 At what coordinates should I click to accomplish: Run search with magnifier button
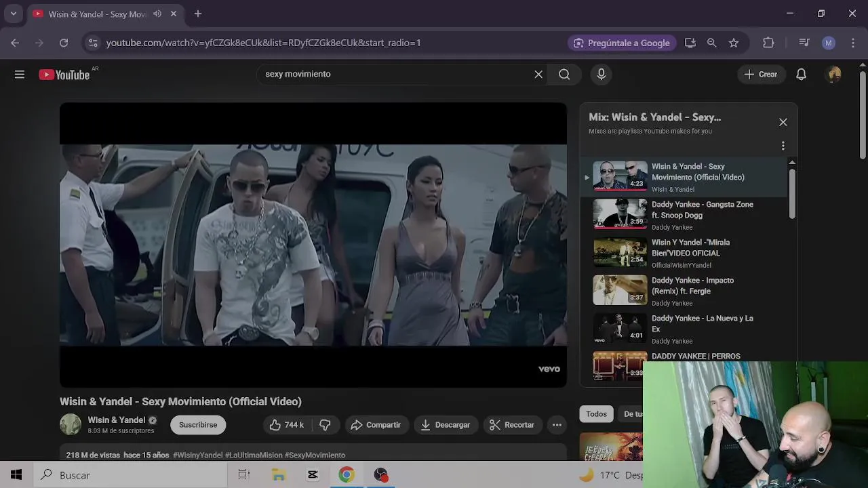click(564, 75)
